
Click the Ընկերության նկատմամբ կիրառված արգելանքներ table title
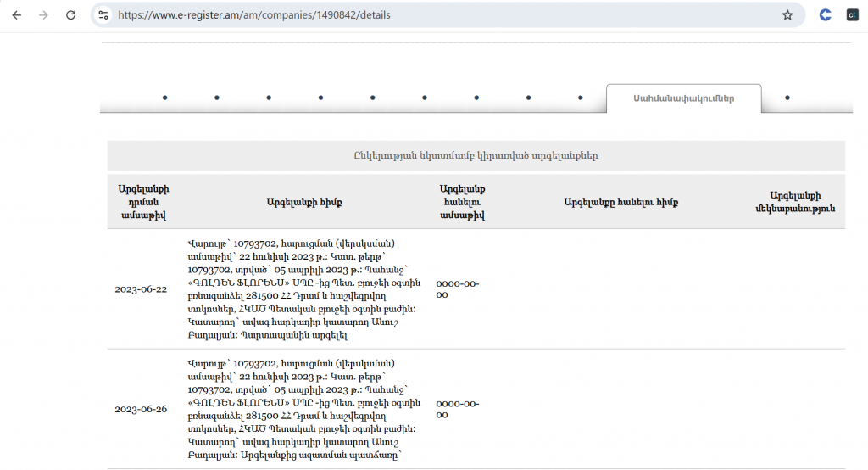(476, 156)
